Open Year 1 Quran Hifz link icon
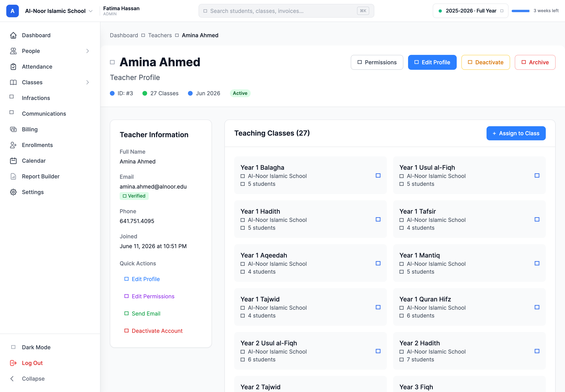The height and width of the screenshot is (392, 565). [537, 308]
